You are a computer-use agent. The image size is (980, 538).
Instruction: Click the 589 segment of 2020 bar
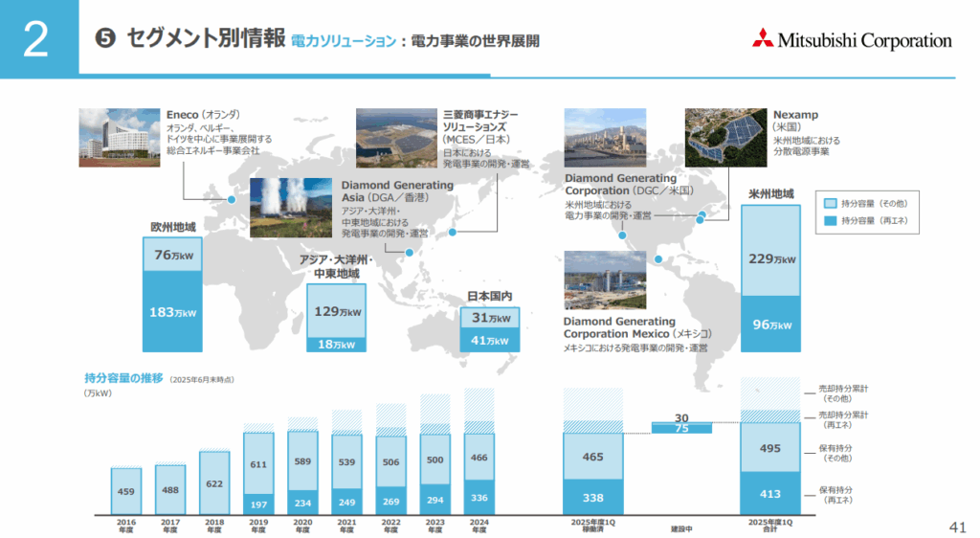click(x=302, y=461)
